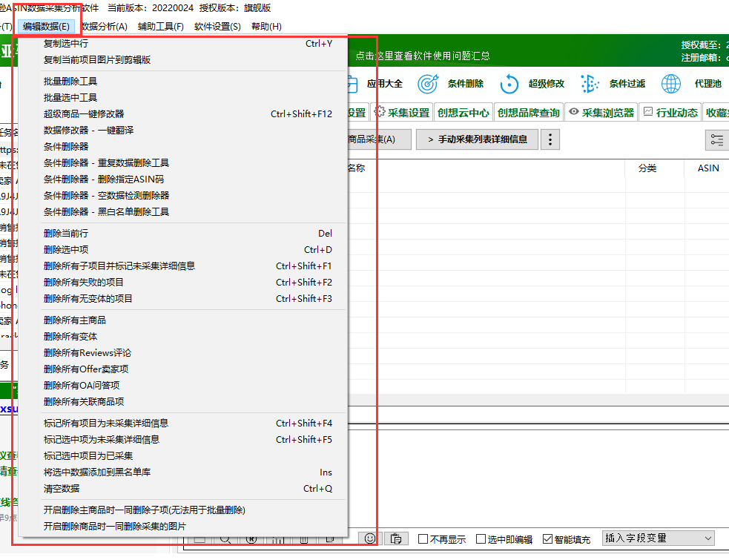Click the 条件过滤 filter icon
The height and width of the screenshot is (560, 729).
click(590, 84)
